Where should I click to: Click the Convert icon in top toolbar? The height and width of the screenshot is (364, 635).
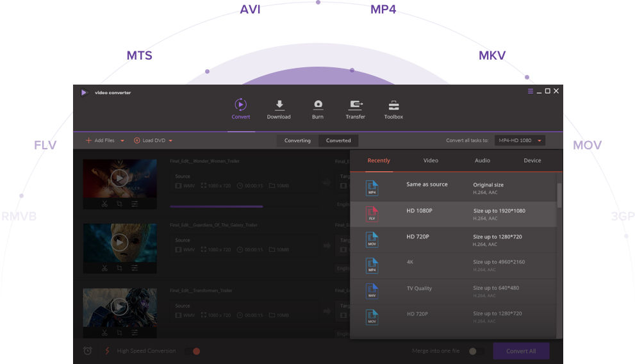(240, 106)
